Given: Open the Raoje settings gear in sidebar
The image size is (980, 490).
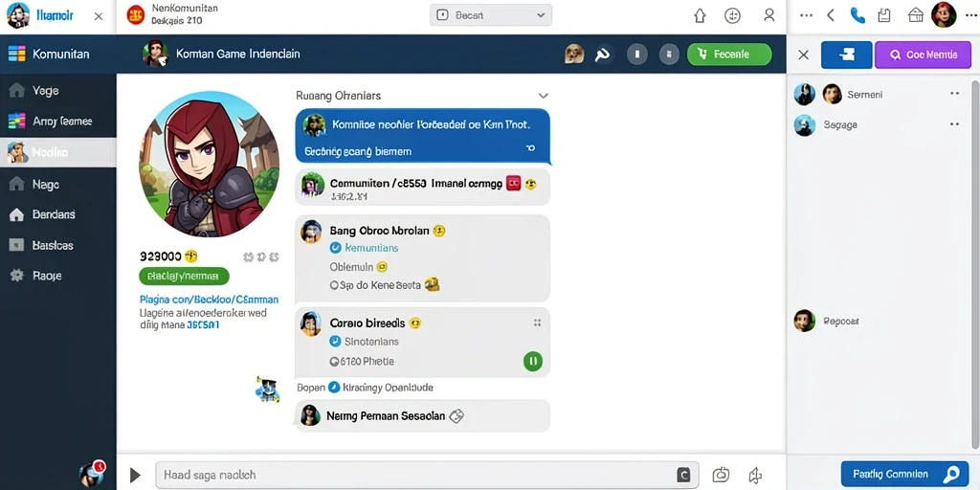Looking at the screenshot, I should 17,275.
